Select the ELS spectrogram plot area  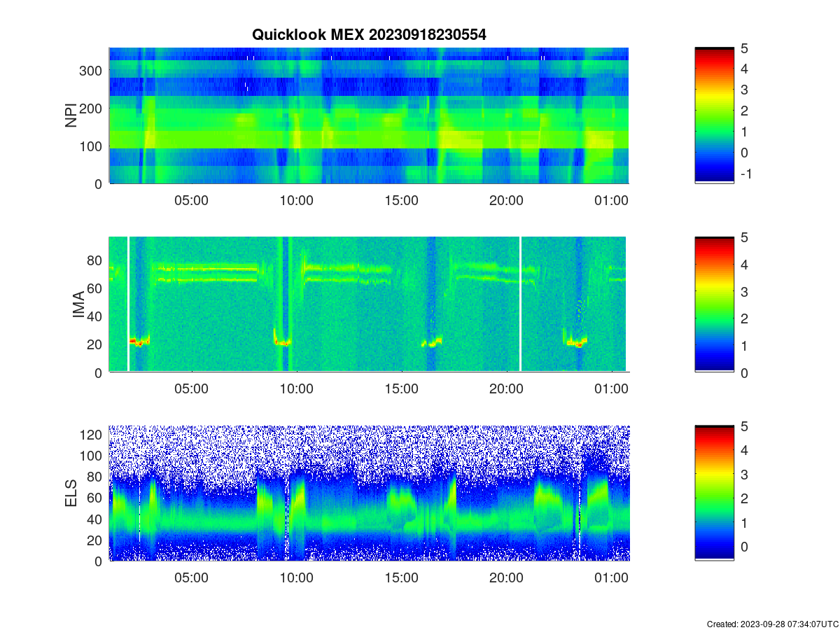coord(369,493)
